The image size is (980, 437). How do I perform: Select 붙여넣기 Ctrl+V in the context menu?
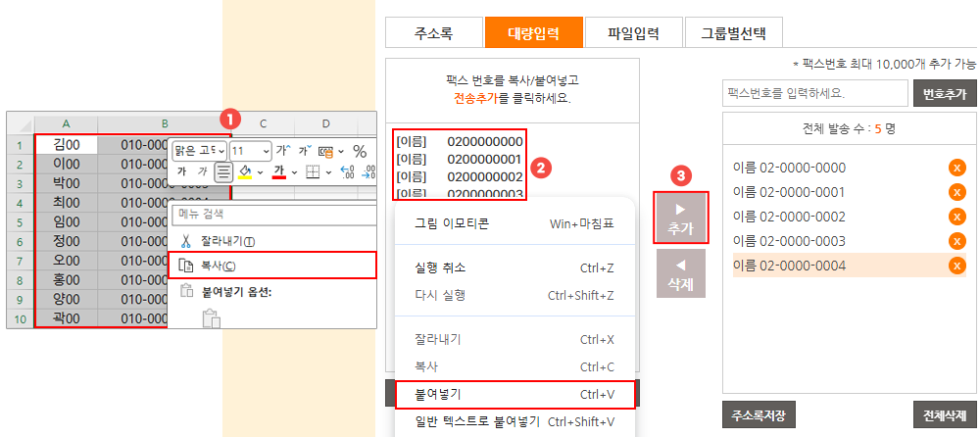[515, 394]
